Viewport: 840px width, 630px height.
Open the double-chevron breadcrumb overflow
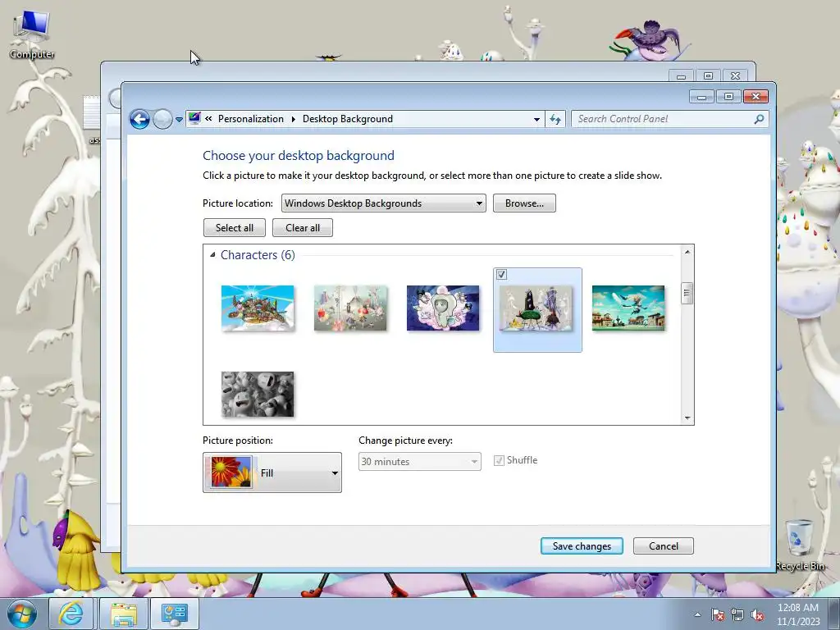click(208, 119)
